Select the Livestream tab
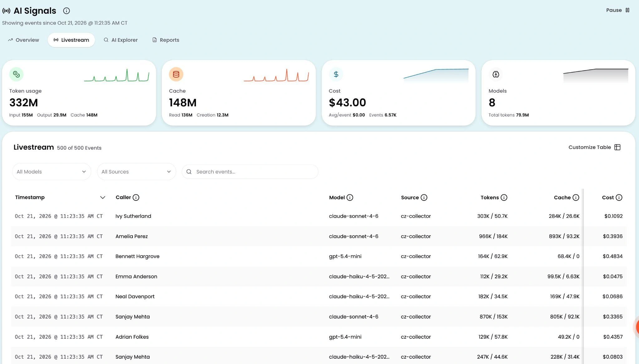 pos(71,40)
